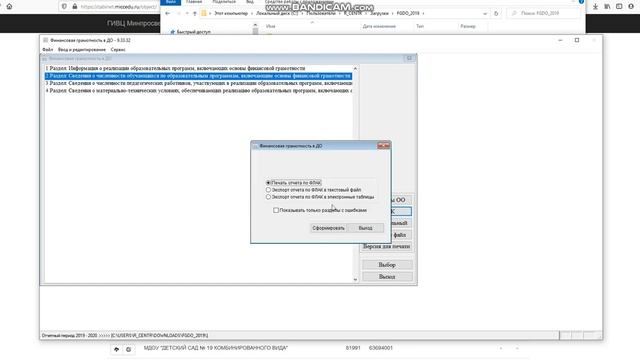The image size is (640, 360).
Task: Select highlighted row '2 Раздел. Сведения о численности обучающихся'
Action: click(x=198, y=76)
